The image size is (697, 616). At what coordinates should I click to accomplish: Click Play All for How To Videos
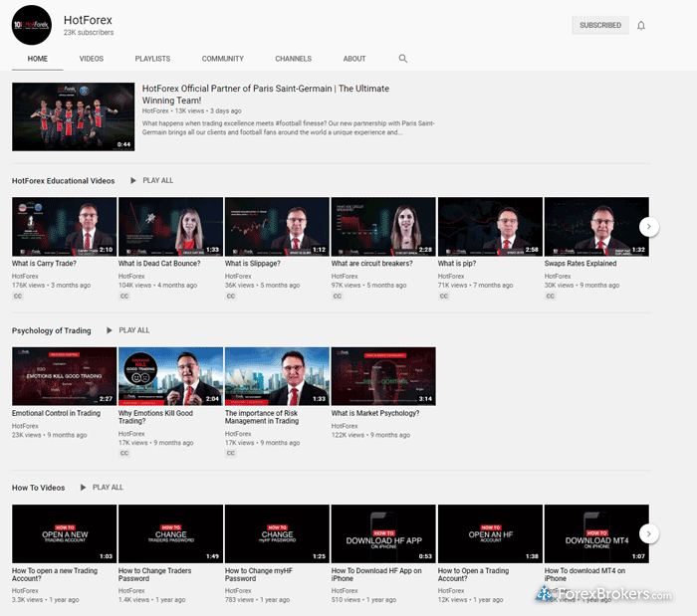(108, 488)
